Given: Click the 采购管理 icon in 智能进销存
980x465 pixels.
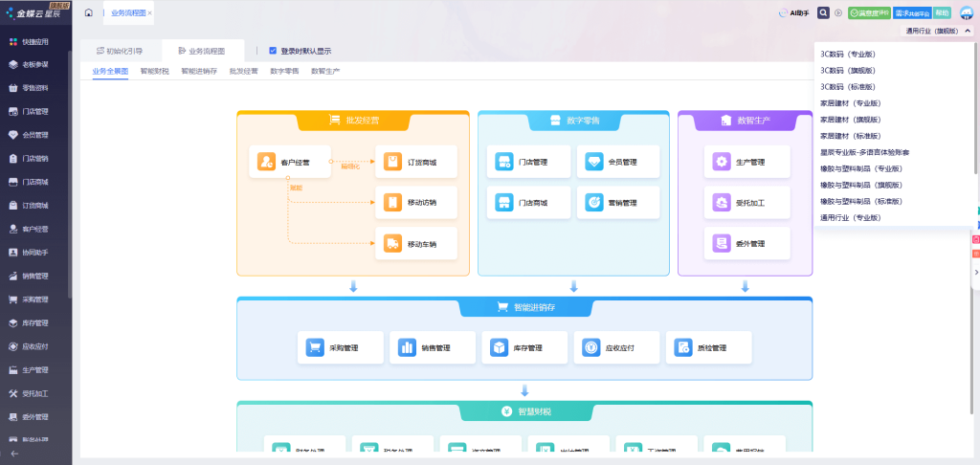Looking at the screenshot, I should coord(314,348).
